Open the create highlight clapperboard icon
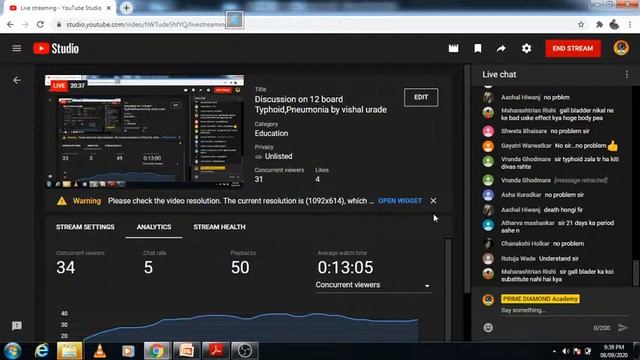This screenshot has width=640, height=360. 453,49
